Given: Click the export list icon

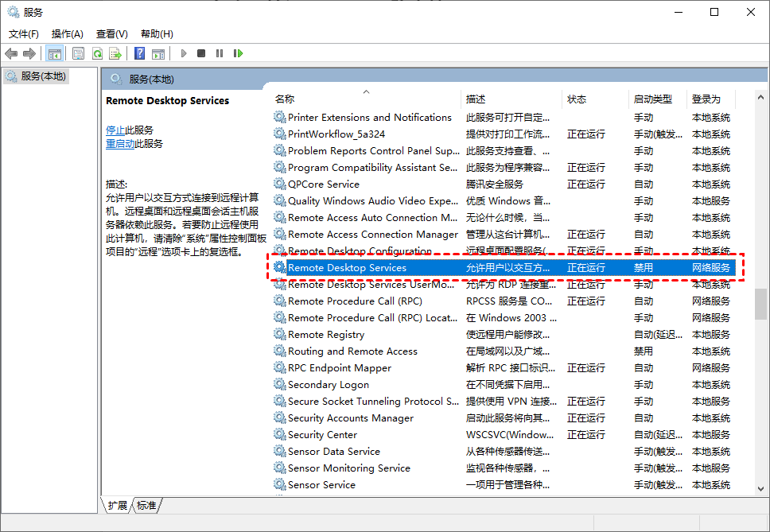Looking at the screenshot, I should click(116, 53).
